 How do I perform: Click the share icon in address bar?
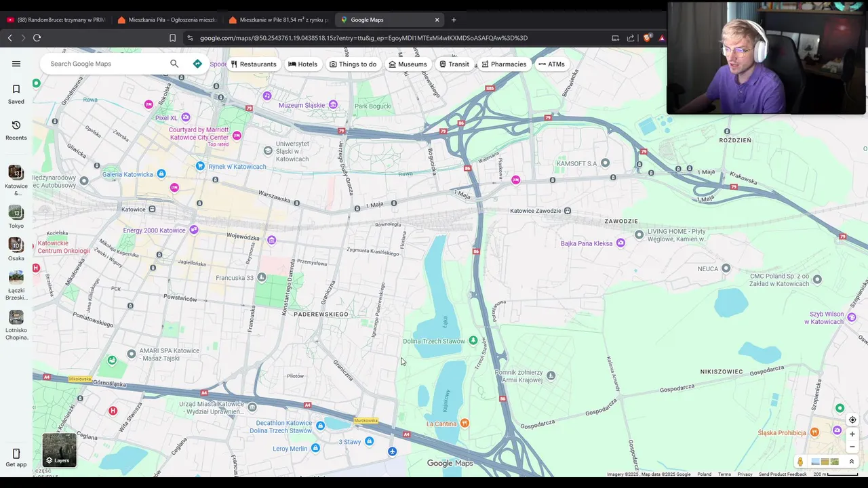pyautogui.click(x=631, y=38)
